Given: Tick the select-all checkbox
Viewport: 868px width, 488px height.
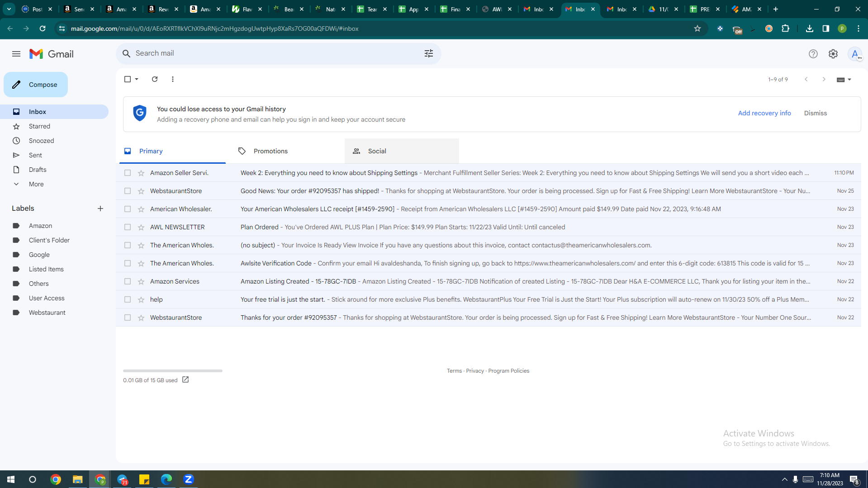Looking at the screenshot, I should point(128,79).
